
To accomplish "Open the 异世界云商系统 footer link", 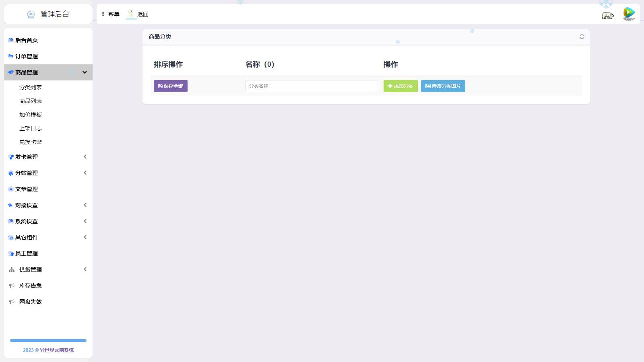I will (57, 350).
